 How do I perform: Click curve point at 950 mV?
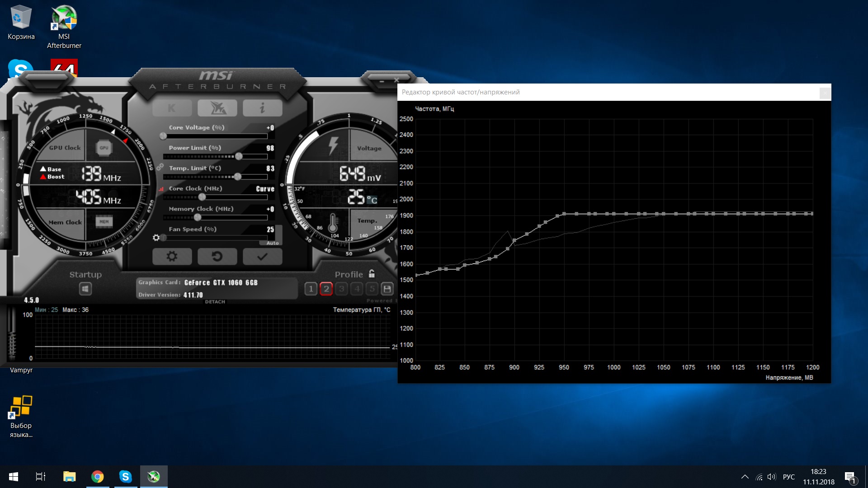564,214
